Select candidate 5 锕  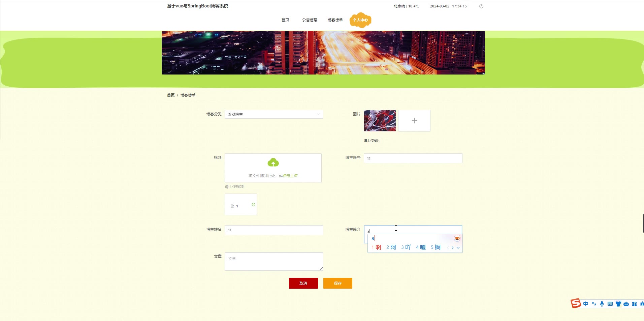click(436, 247)
